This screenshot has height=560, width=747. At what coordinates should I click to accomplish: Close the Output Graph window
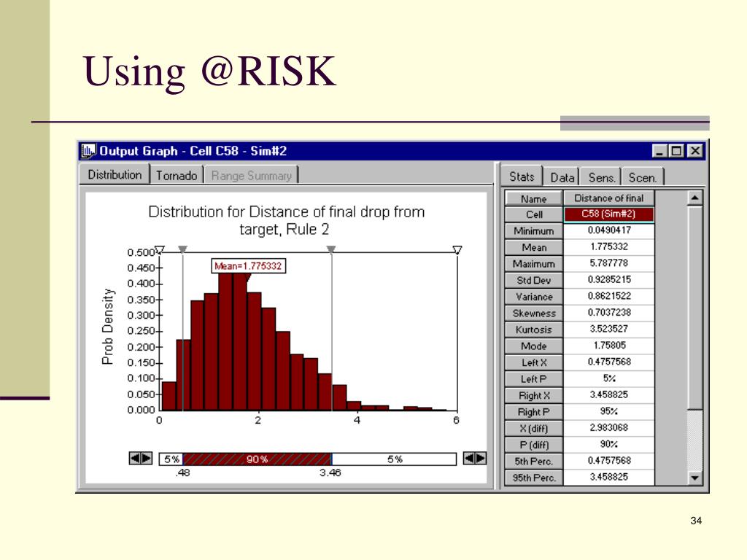pyautogui.click(x=695, y=151)
